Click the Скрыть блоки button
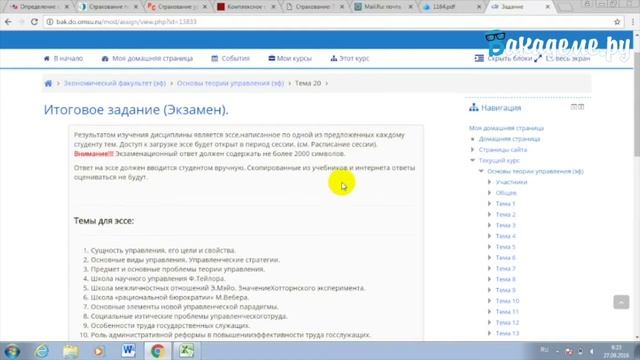Screen dimensions: 640x360 click(504, 58)
